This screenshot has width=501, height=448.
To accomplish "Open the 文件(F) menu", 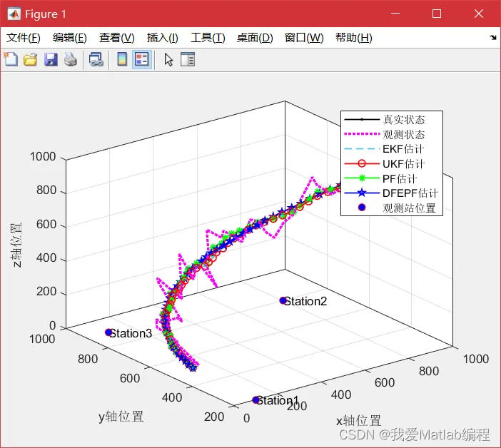I will (24, 38).
